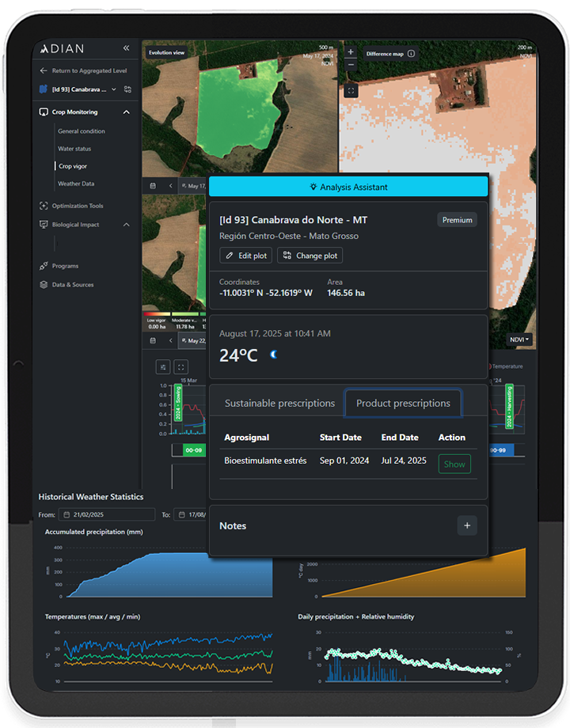Open the May 17 date selector
This screenshot has height=728, width=570.
193,186
